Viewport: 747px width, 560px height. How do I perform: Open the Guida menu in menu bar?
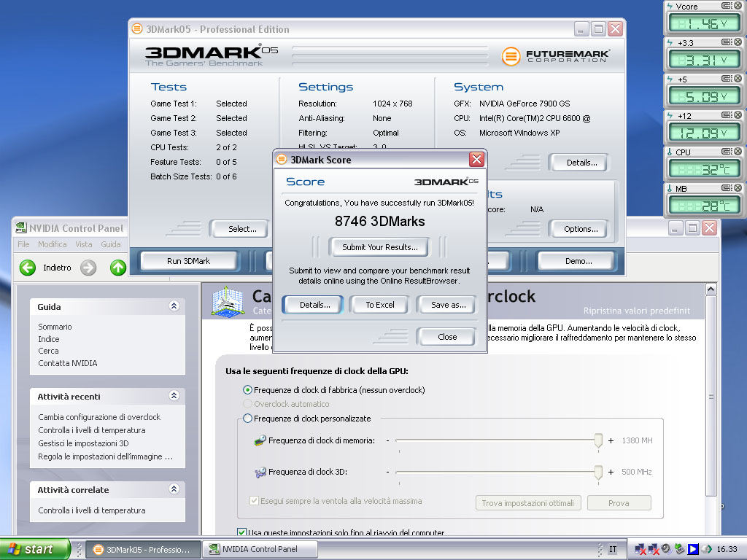tap(111, 244)
